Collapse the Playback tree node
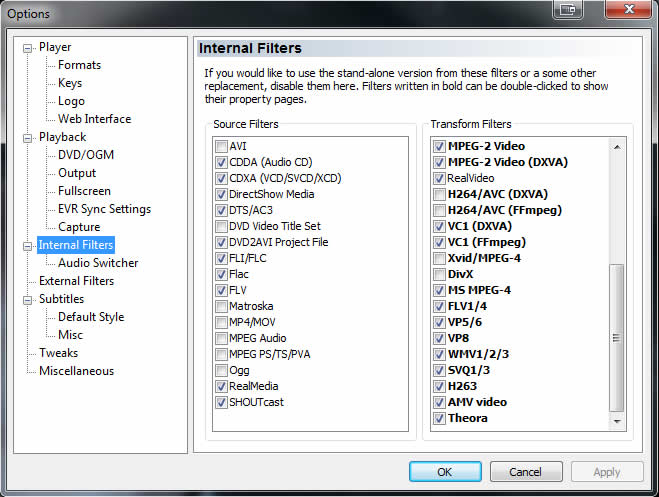Viewport: 659px width, 497px height. [x=28, y=138]
